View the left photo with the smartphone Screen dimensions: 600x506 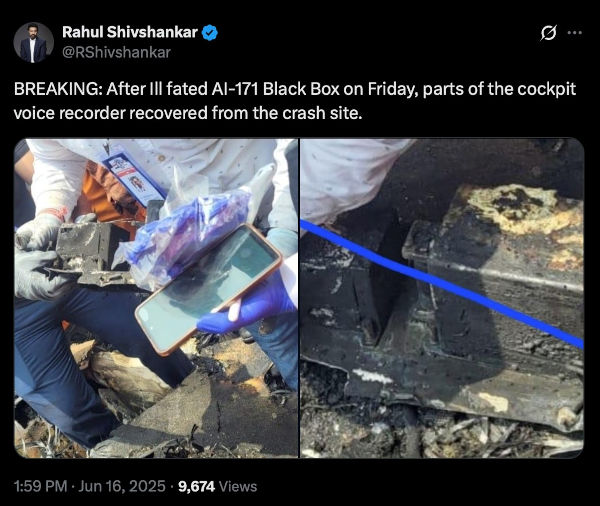pyautogui.click(x=156, y=298)
